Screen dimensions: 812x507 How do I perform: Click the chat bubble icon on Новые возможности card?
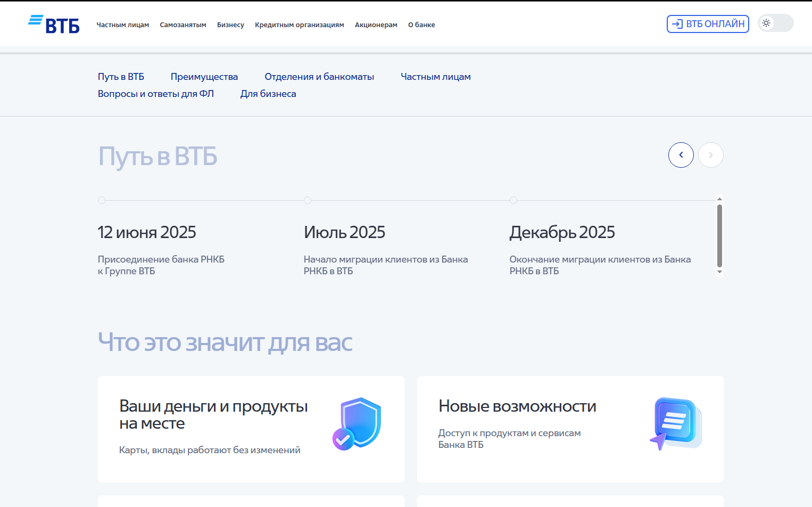(676, 424)
